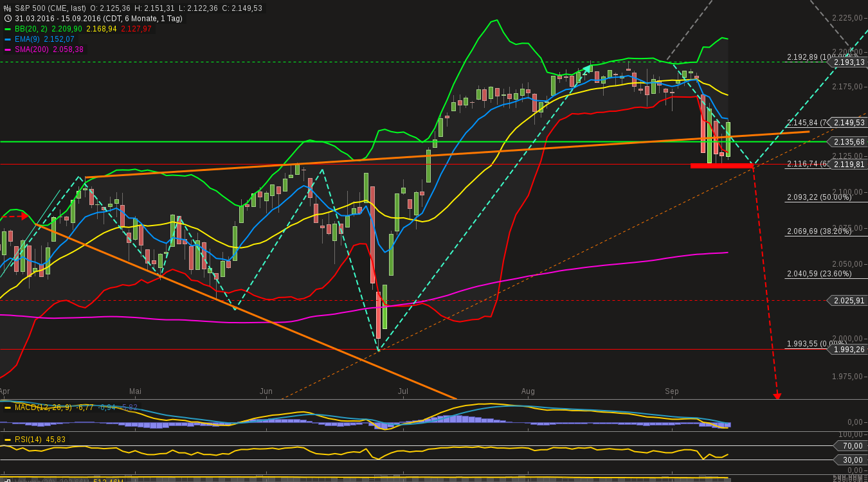Image resolution: width=868 pixels, height=482 pixels.
Task: Click the EMA value 2.152,07
Action: click(x=59, y=39)
